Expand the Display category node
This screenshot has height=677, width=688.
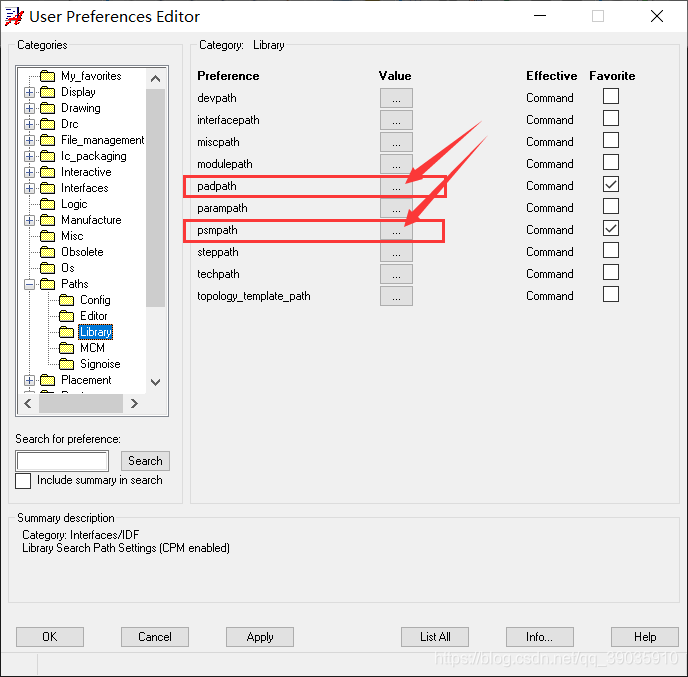point(29,93)
